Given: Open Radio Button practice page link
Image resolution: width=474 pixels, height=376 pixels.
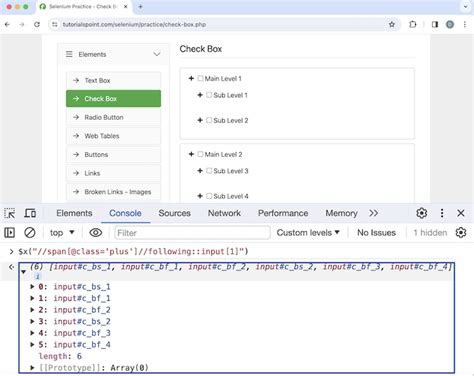Looking at the screenshot, I should click(113, 117).
